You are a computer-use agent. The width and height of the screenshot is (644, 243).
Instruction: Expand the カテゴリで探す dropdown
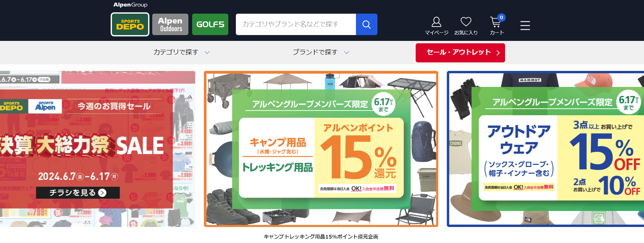click(x=182, y=52)
